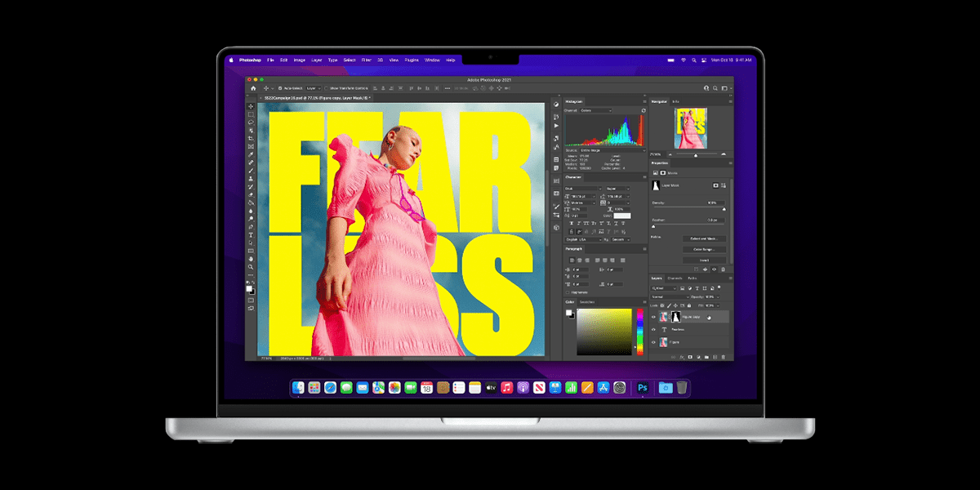This screenshot has height=490, width=980.
Task: Hide the Fearless text layer
Action: (653, 329)
